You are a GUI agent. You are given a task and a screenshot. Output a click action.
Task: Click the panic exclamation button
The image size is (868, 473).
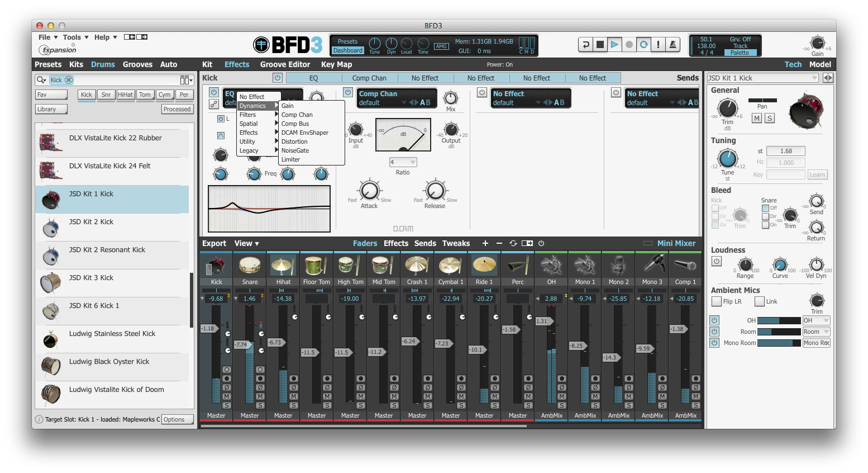point(658,45)
